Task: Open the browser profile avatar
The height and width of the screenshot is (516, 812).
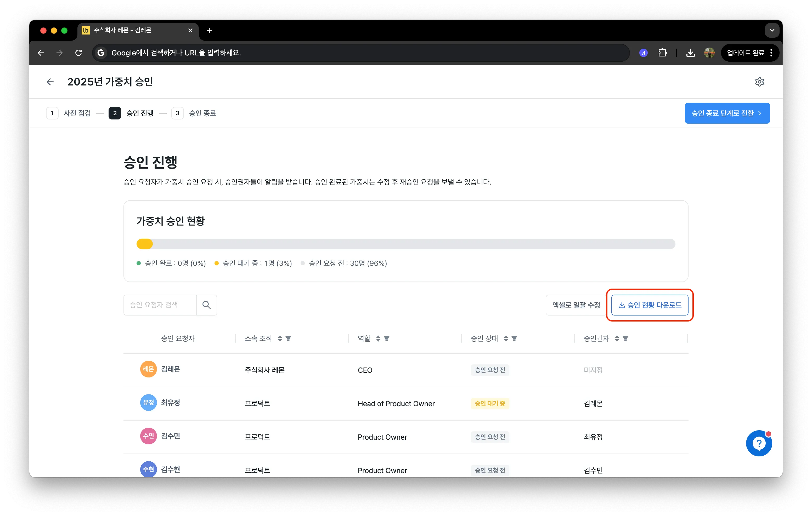Action: 709,53
